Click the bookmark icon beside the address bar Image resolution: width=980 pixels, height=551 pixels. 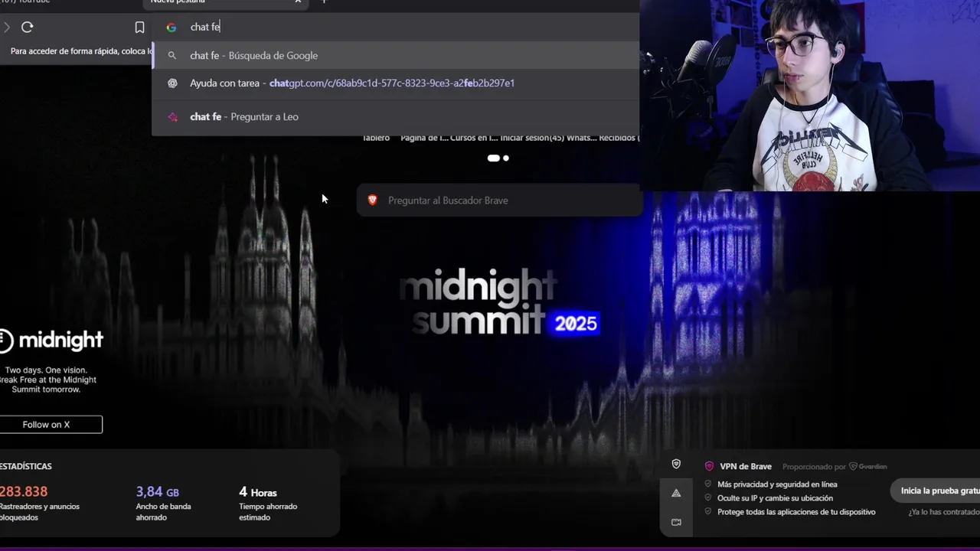coord(139,28)
